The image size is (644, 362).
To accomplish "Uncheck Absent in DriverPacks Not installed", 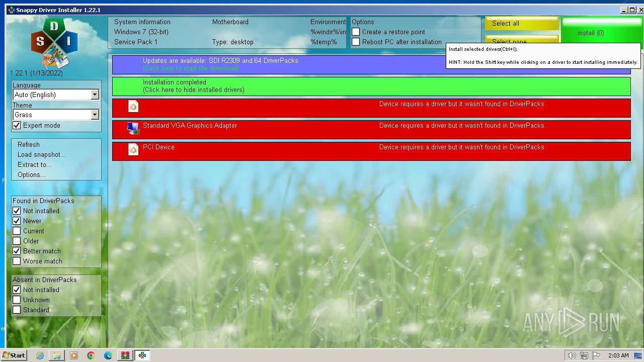I will coord(17,290).
